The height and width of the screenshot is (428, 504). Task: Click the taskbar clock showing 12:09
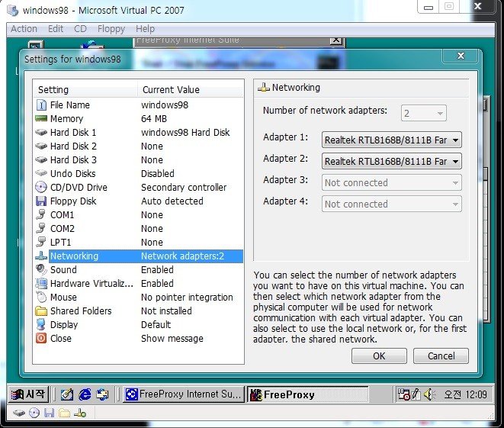pos(465,394)
